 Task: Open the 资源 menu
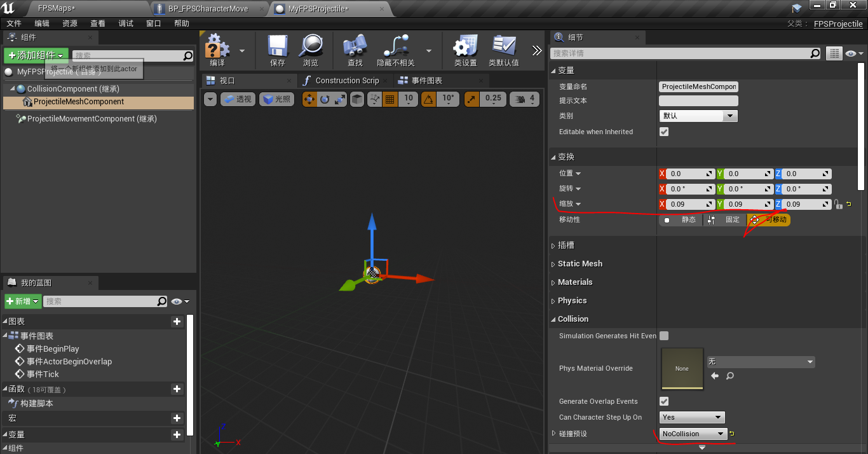pos(70,24)
